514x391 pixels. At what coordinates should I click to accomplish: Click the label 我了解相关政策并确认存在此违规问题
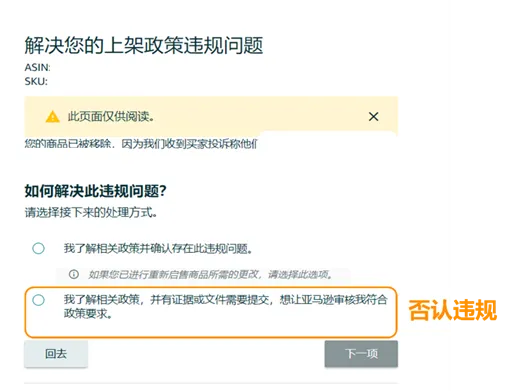pos(158,249)
